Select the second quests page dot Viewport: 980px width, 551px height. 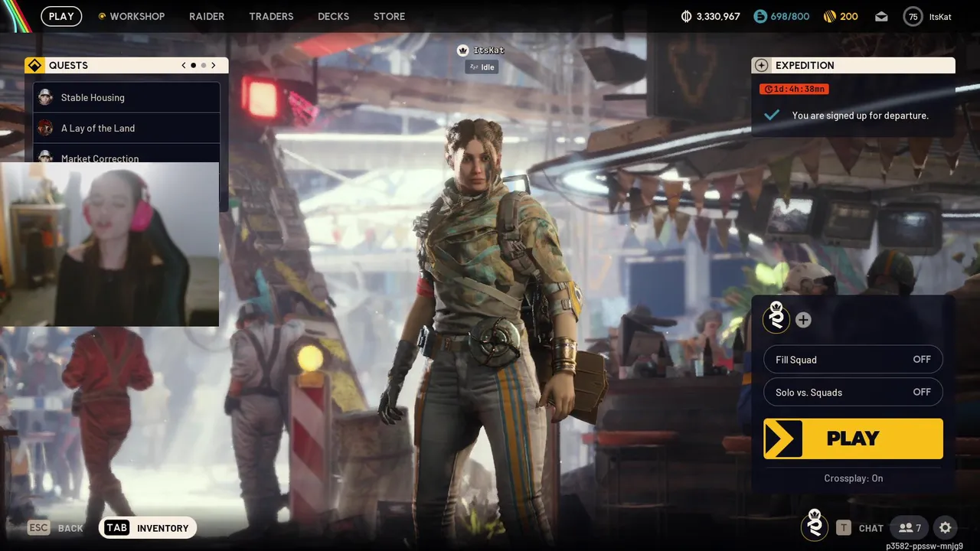click(x=203, y=66)
